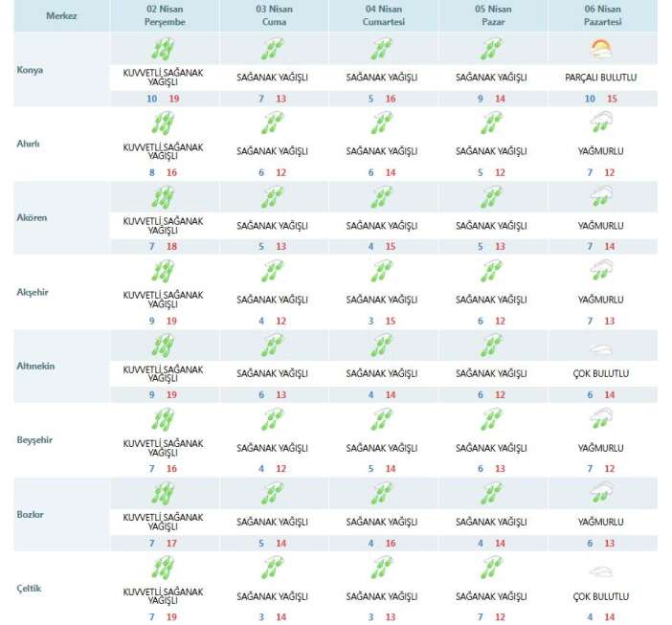Select the 02 Nisan Perşembe column header
672x625 pixels.
tap(164, 15)
